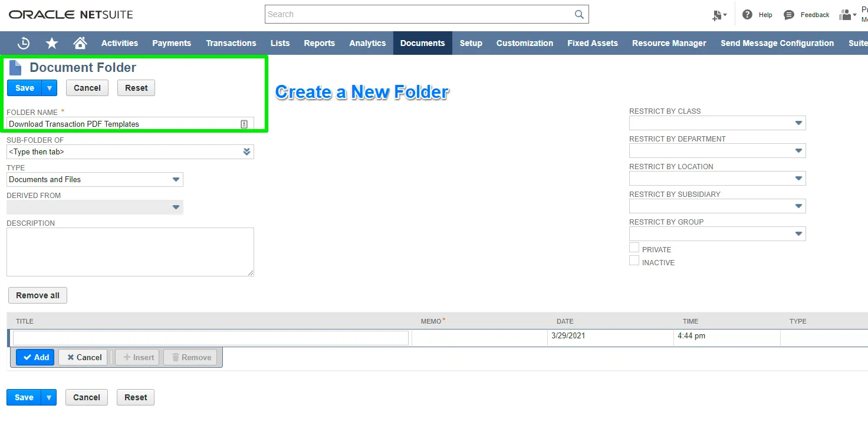Expand bottom Save button dropdown arrow
868x425 pixels.
(49, 397)
